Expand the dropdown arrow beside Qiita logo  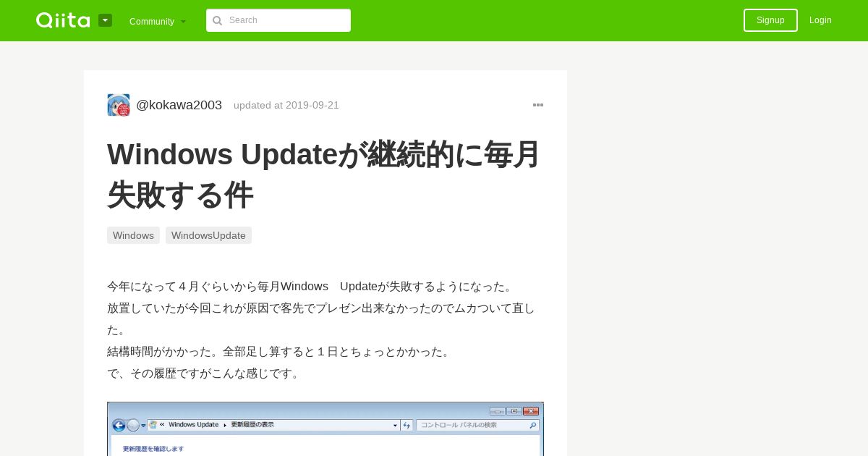[106, 20]
